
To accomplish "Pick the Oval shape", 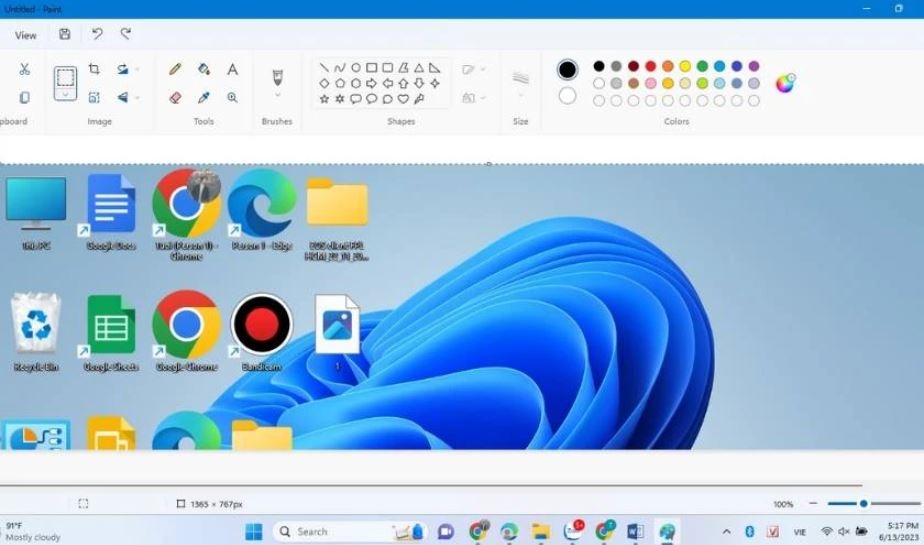I will click(356, 68).
